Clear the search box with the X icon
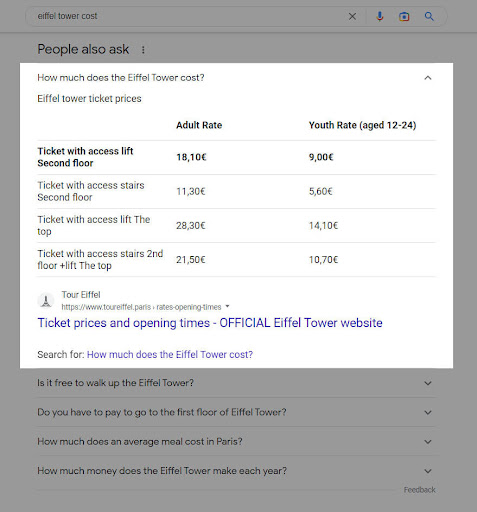The height and width of the screenshot is (512, 477). tap(352, 16)
